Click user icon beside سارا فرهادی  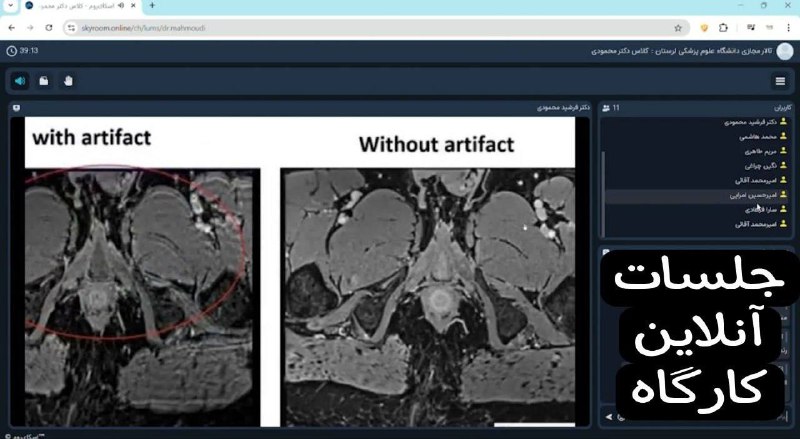click(783, 210)
